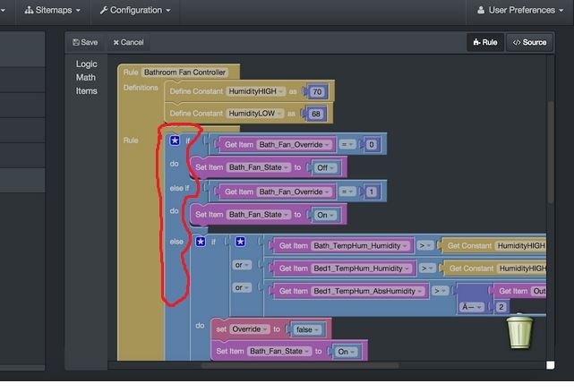Open the Items block category
Screen dimensions: 574x392
[86, 91]
